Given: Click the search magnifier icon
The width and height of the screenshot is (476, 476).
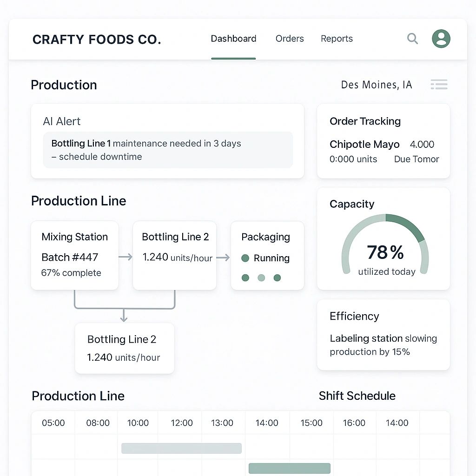Looking at the screenshot, I should 412,39.
